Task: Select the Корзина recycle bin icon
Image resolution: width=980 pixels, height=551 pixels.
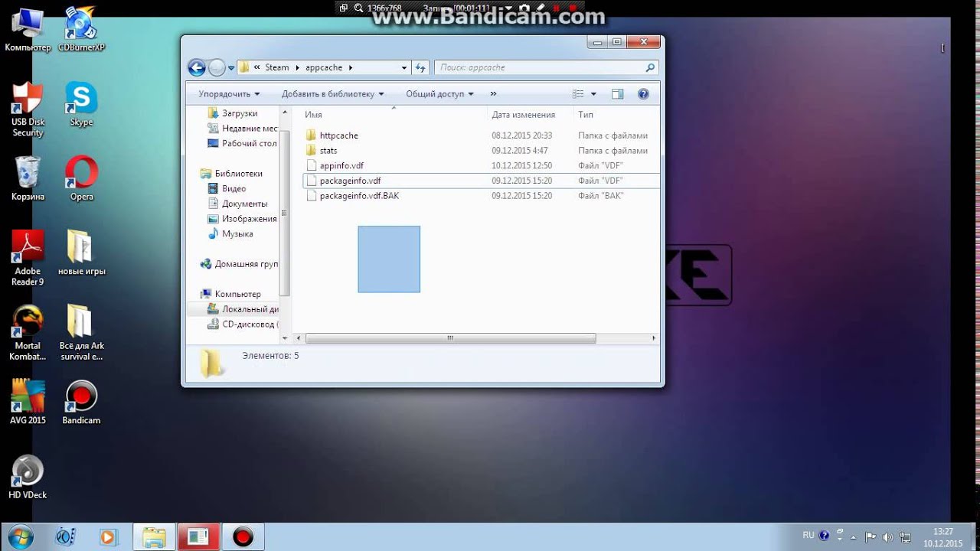Action: (28, 178)
